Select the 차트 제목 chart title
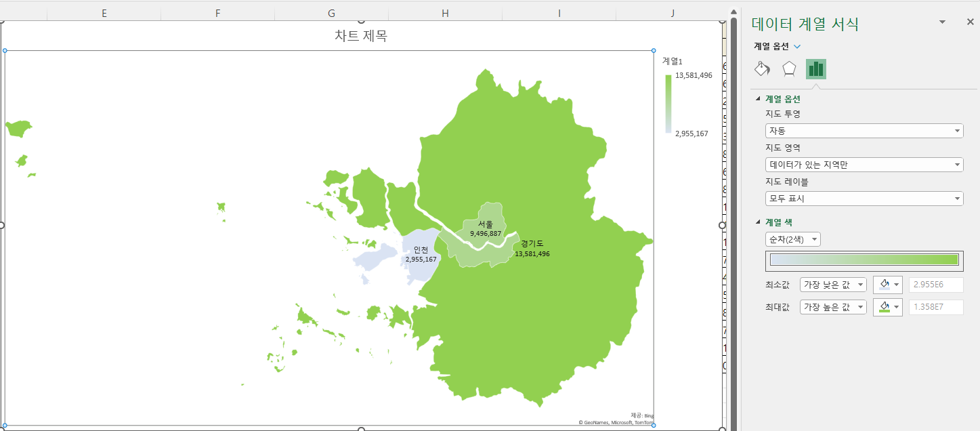The height and width of the screenshot is (431, 980). pos(361,36)
